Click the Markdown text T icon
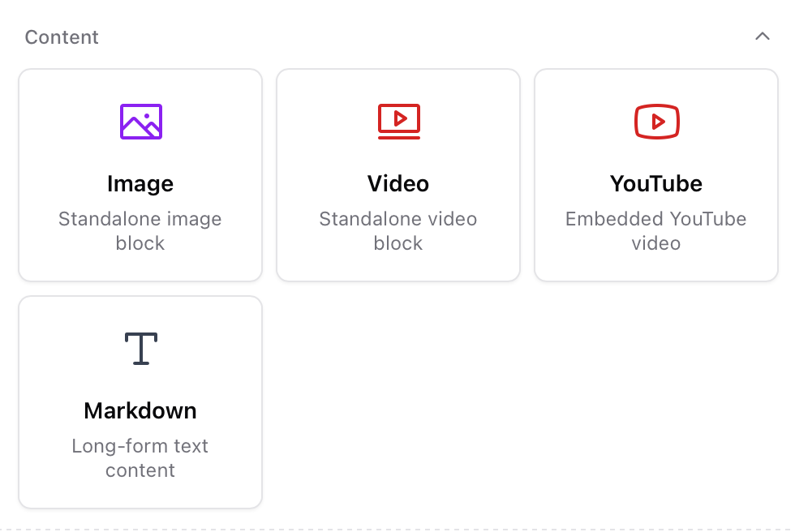 141,348
